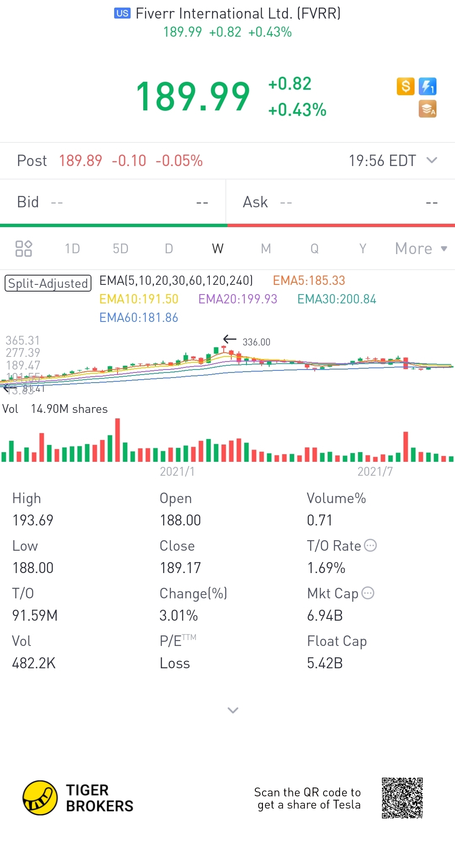Tap the EMA60:181.86 value
Viewport: 455px width, 868px height.
pos(139,317)
